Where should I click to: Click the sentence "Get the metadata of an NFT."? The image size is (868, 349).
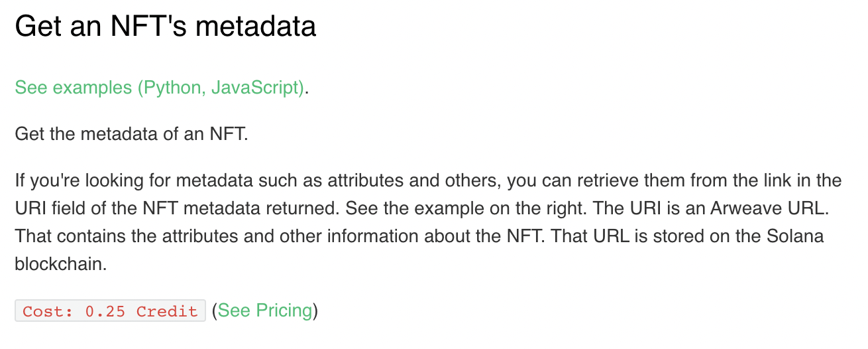pos(131,135)
